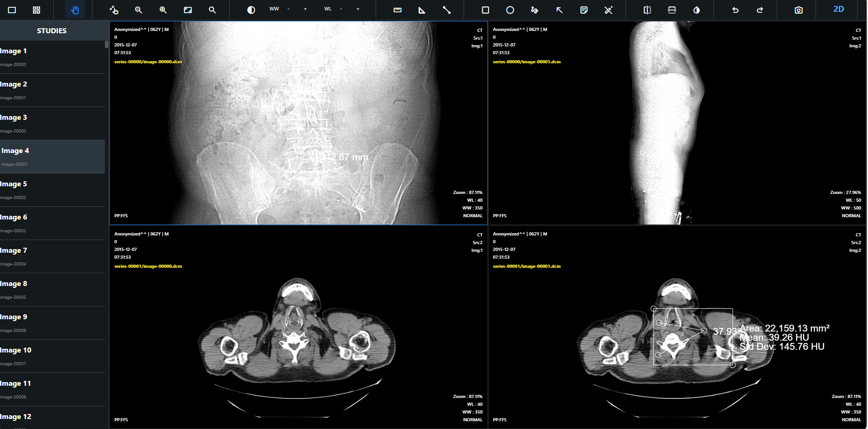This screenshot has width=868, height=429.
Task: Open the text annotation tool
Action: pyautogui.click(x=584, y=10)
